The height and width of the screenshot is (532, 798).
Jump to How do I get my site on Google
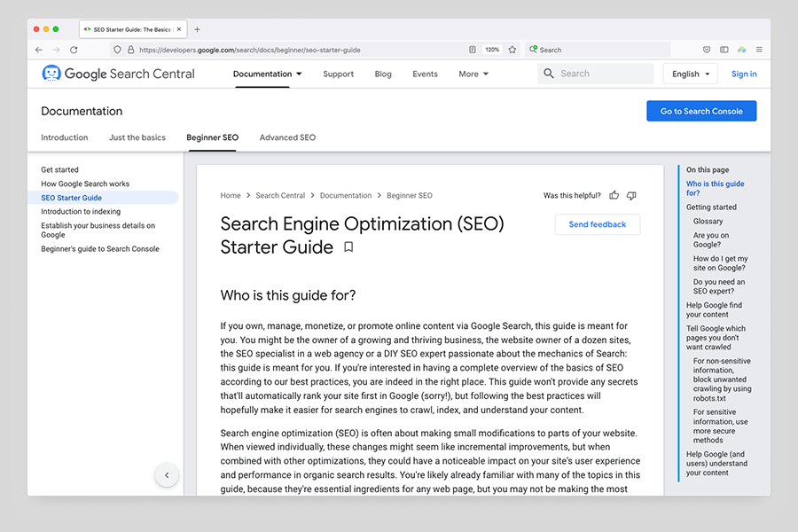[x=721, y=263]
